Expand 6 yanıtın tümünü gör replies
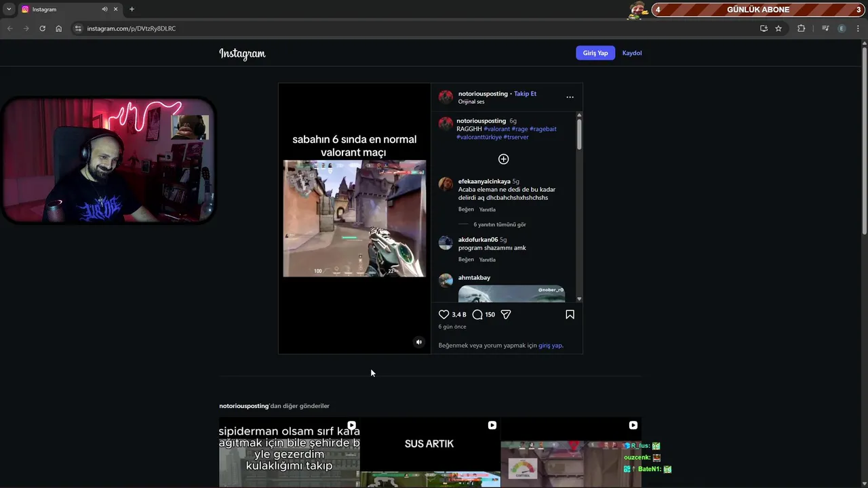The image size is (868, 488). point(500,224)
